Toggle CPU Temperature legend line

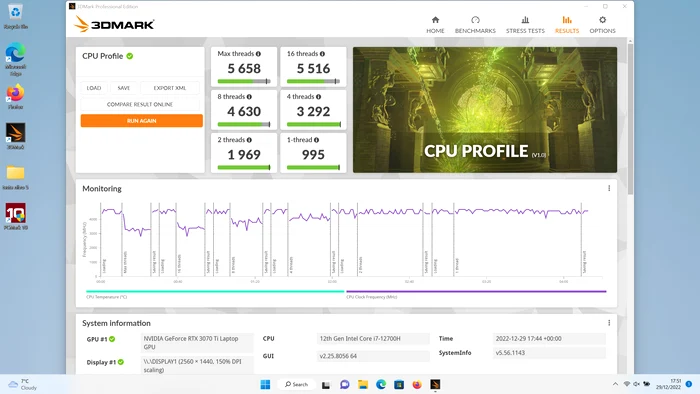tap(215, 291)
